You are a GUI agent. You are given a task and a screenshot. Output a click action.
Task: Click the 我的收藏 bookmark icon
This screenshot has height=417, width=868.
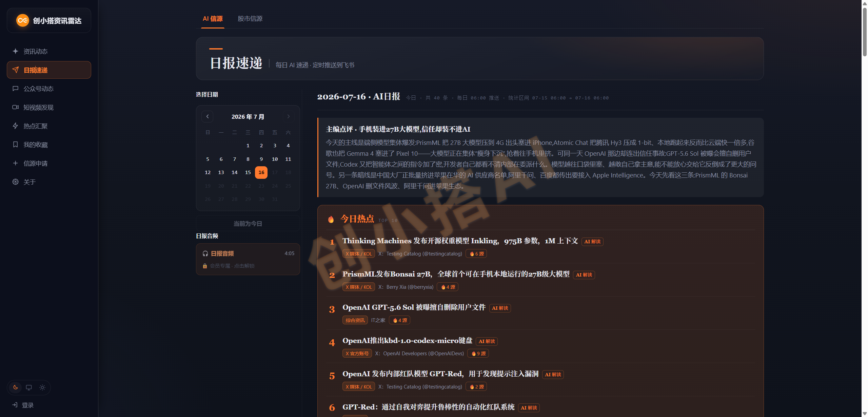15,145
